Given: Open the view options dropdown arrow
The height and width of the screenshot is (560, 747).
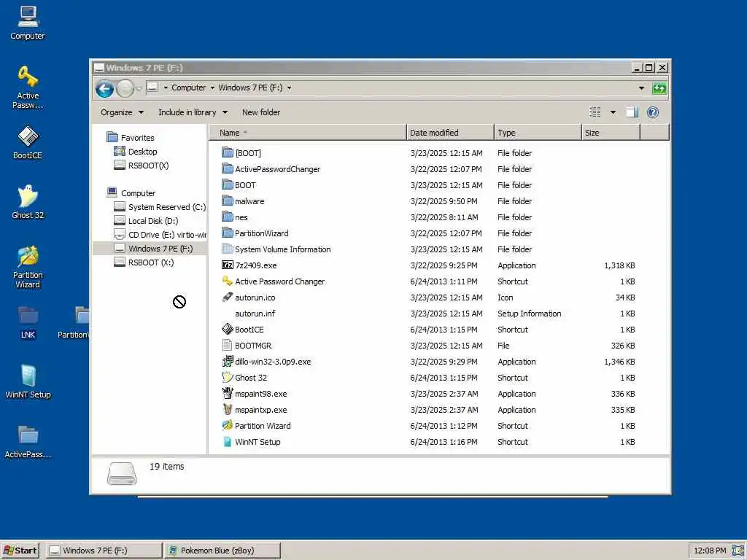Looking at the screenshot, I should 613,112.
